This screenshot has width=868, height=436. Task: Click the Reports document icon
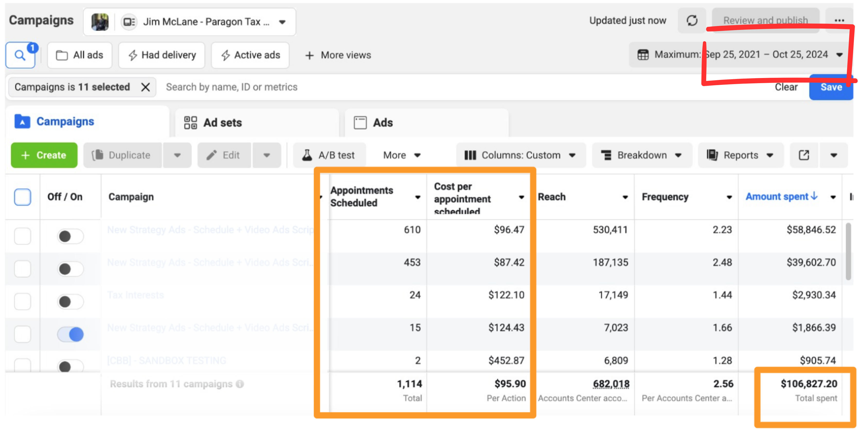click(x=712, y=155)
